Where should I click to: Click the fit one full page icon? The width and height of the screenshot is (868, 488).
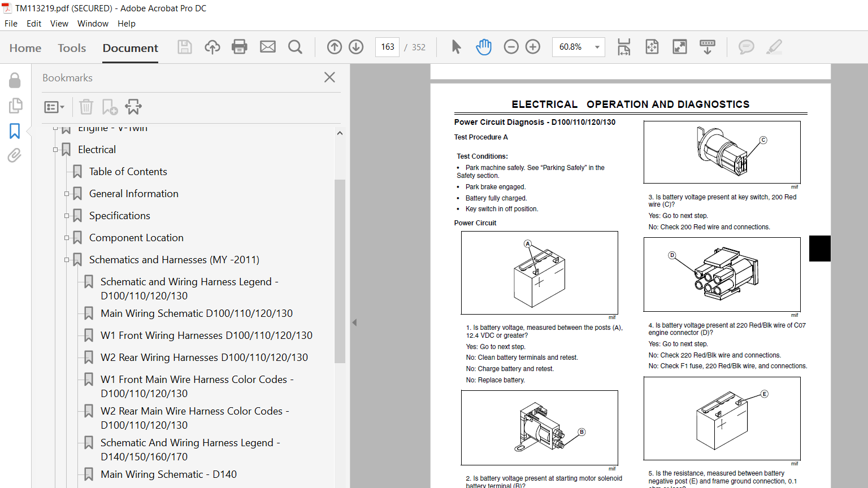pyautogui.click(x=652, y=47)
